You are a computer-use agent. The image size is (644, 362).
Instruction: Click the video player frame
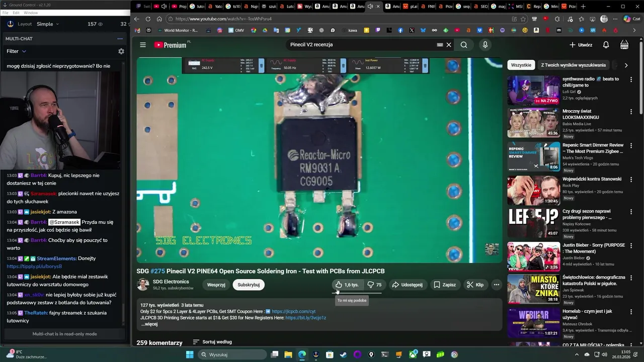click(x=319, y=160)
